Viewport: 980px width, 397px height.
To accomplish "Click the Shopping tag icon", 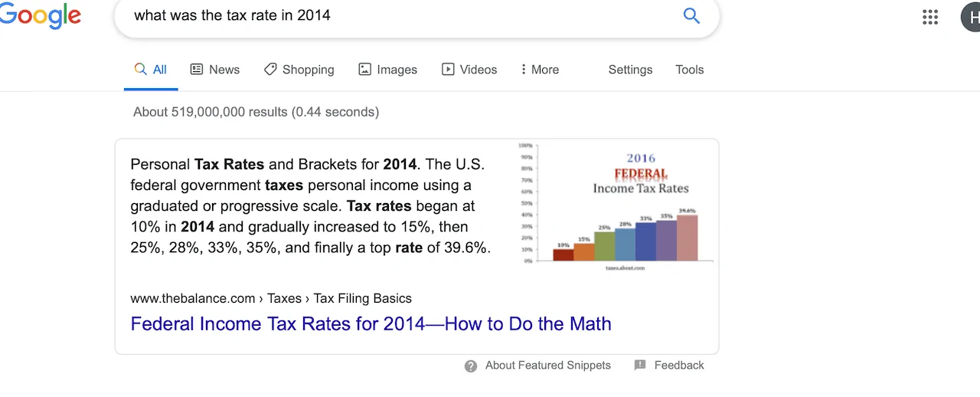I will click(270, 69).
